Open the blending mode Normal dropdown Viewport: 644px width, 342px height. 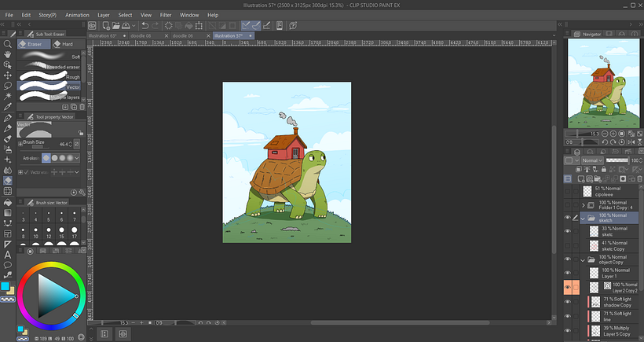592,160
